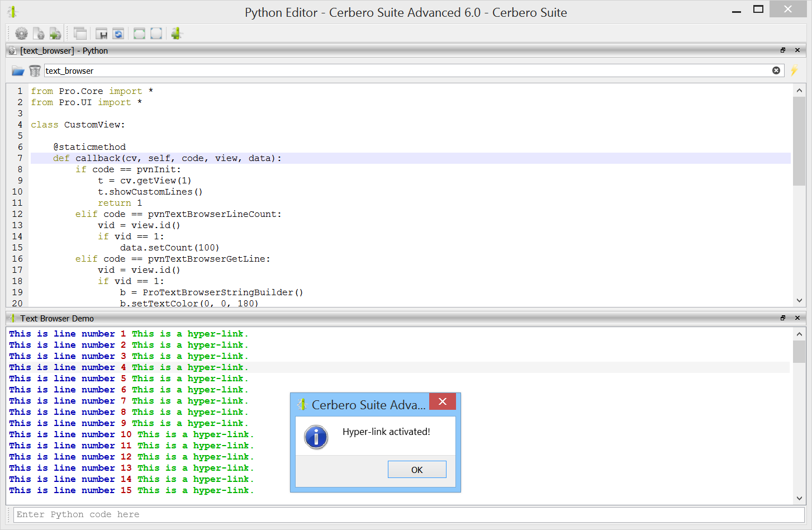Click the stacked windows toolbar icon
The image size is (812, 530).
pos(80,34)
